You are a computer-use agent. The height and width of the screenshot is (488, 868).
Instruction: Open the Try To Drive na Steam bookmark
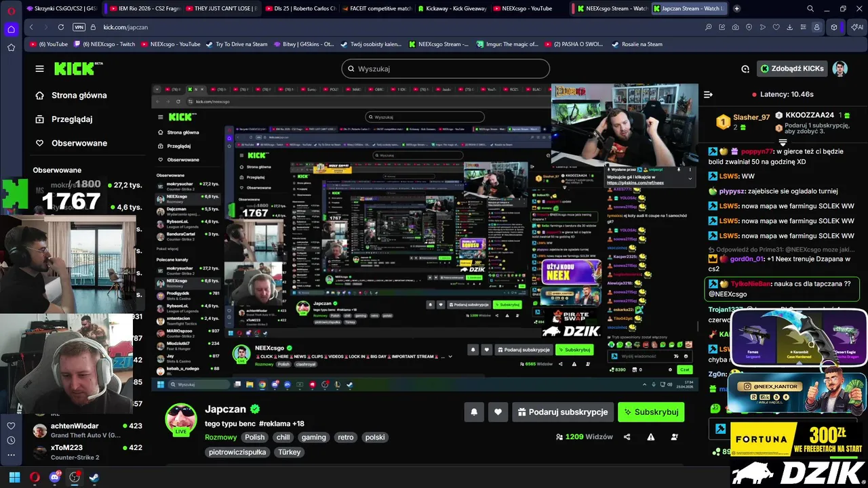[x=236, y=44]
